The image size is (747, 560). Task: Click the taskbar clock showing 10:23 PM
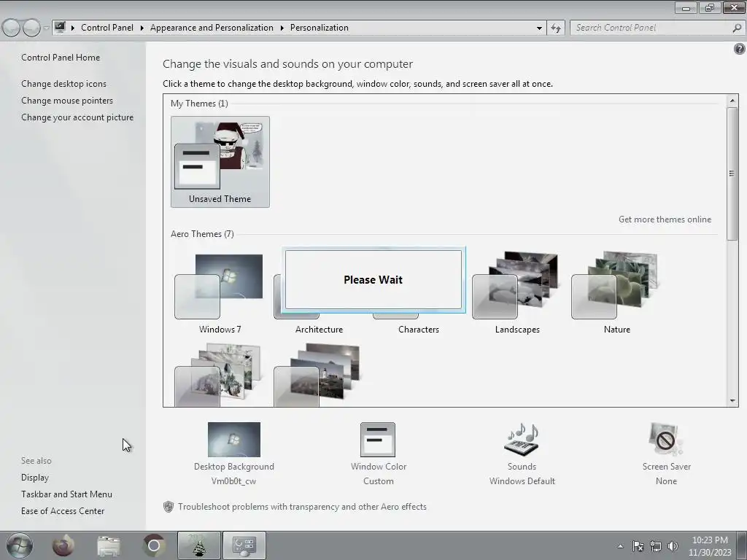click(x=710, y=546)
